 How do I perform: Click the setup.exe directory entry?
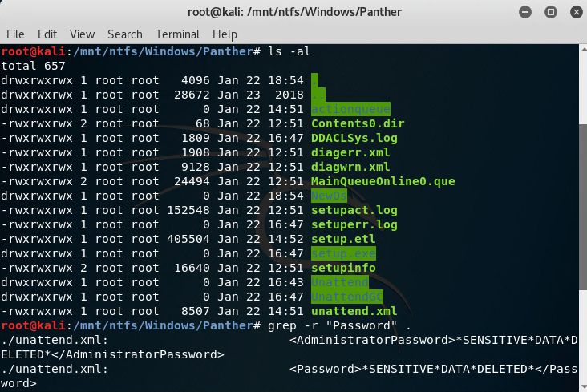click(x=343, y=253)
